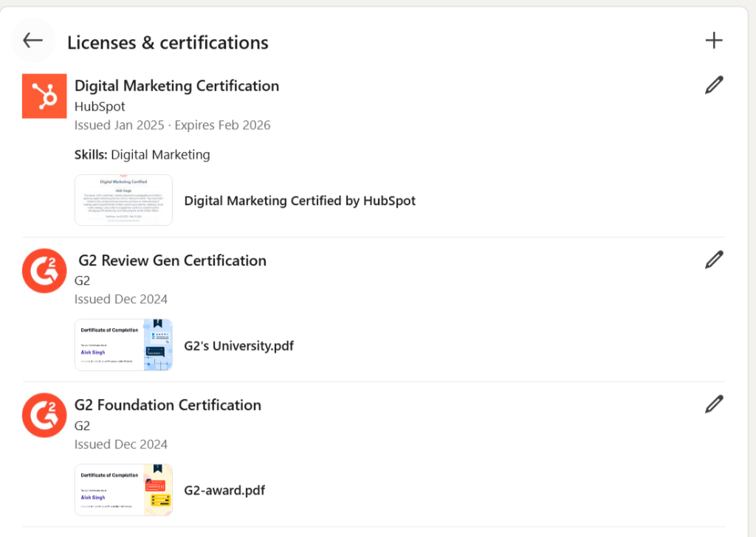Click the Digital Marketing skill text
This screenshot has height=537, width=756.
(160, 155)
